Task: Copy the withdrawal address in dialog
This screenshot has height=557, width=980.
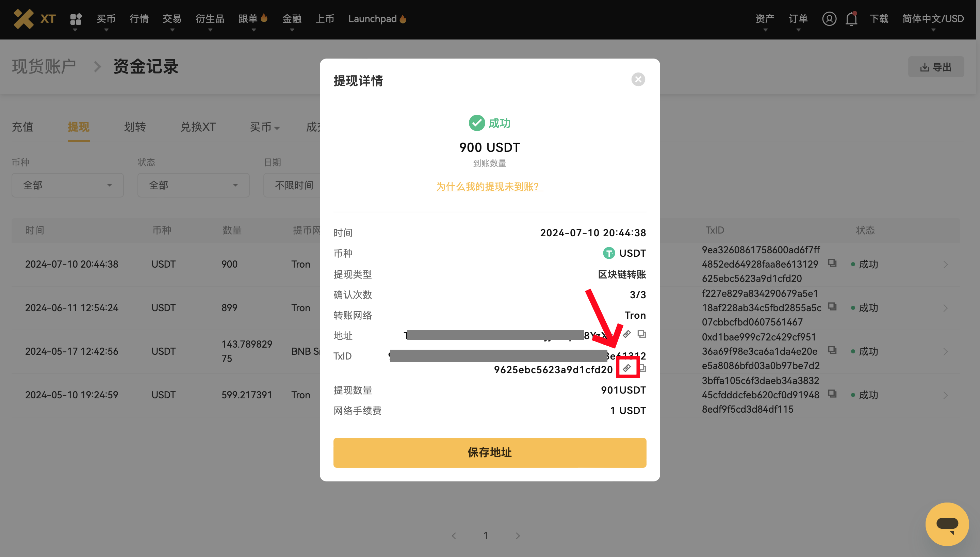Action: click(x=641, y=334)
